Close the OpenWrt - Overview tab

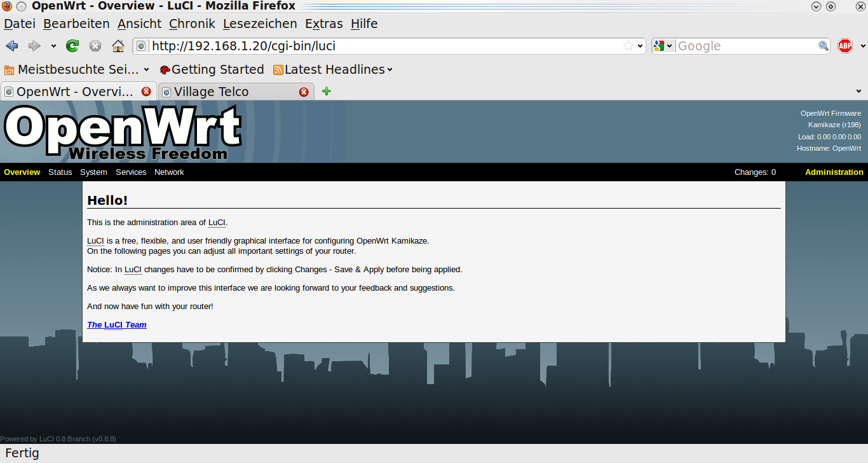click(x=146, y=92)
